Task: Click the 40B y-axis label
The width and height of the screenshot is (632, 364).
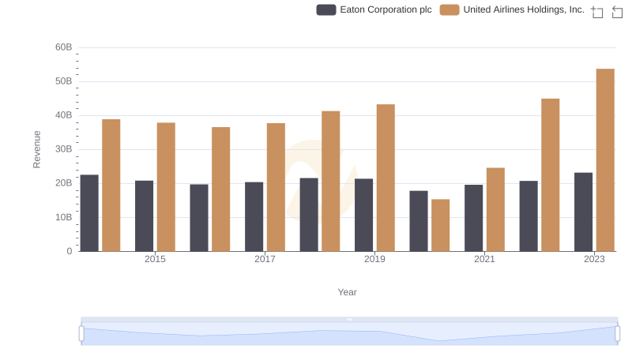Action: pos(64,115)
